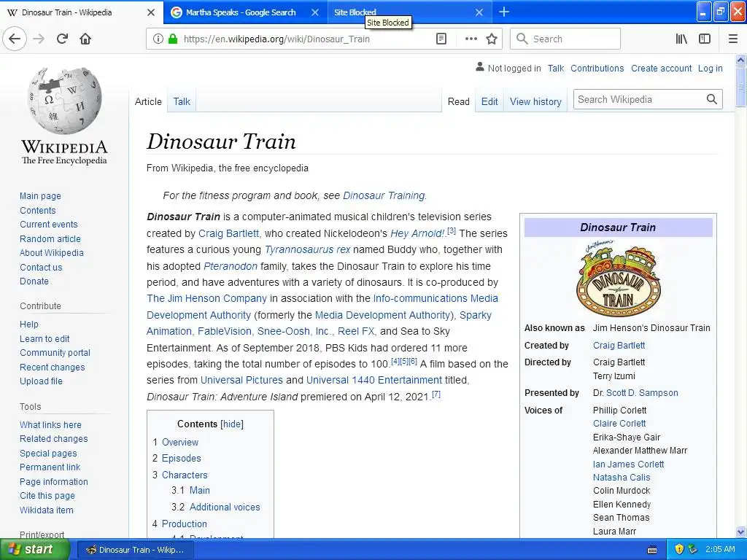Jump to Episodes in the contents
This screenshot has height=560, width=747.
point(181,458)
